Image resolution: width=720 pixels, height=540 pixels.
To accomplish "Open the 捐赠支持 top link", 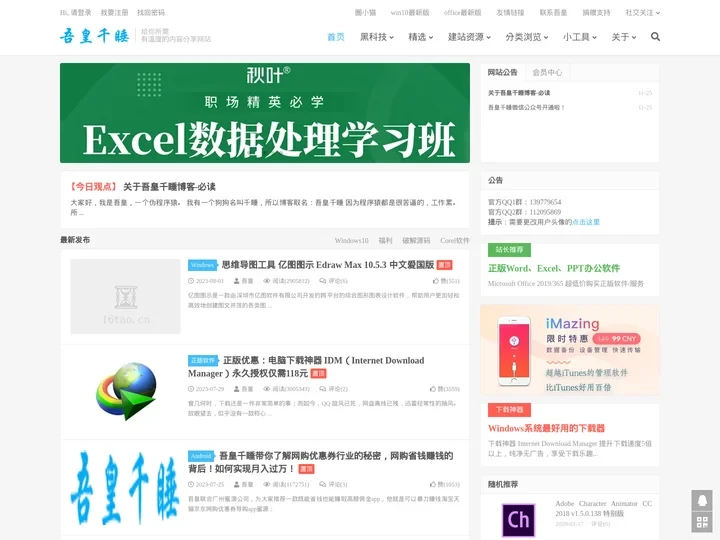I will click(596, 12).
